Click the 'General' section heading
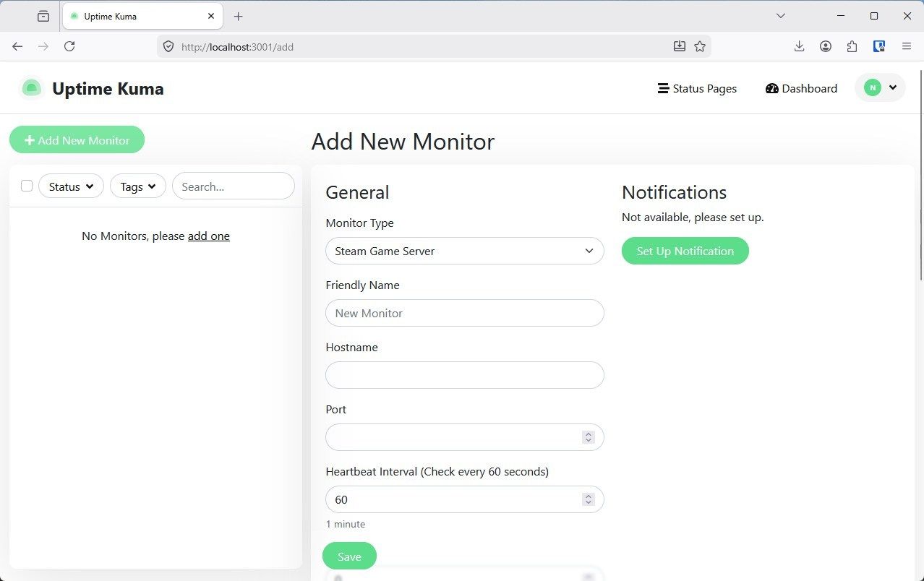This screenshot has height=581, width=924. tap(357, 192)
